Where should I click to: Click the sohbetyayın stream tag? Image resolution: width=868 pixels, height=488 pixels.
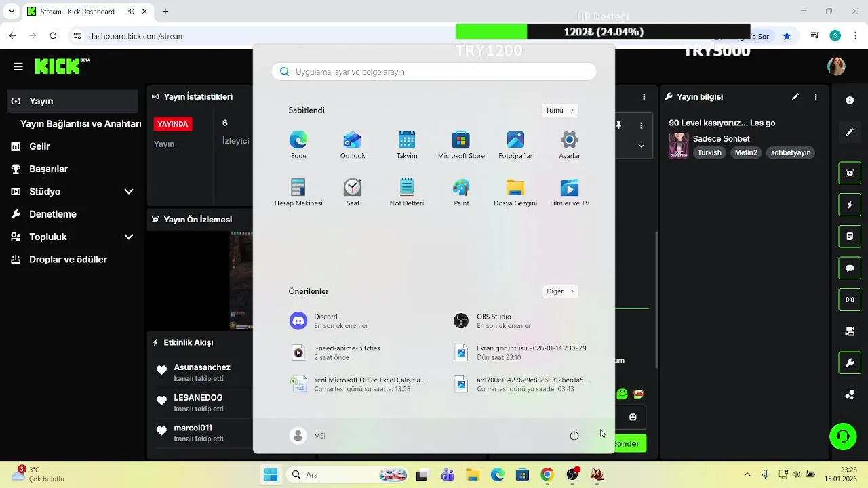[791, 153]
